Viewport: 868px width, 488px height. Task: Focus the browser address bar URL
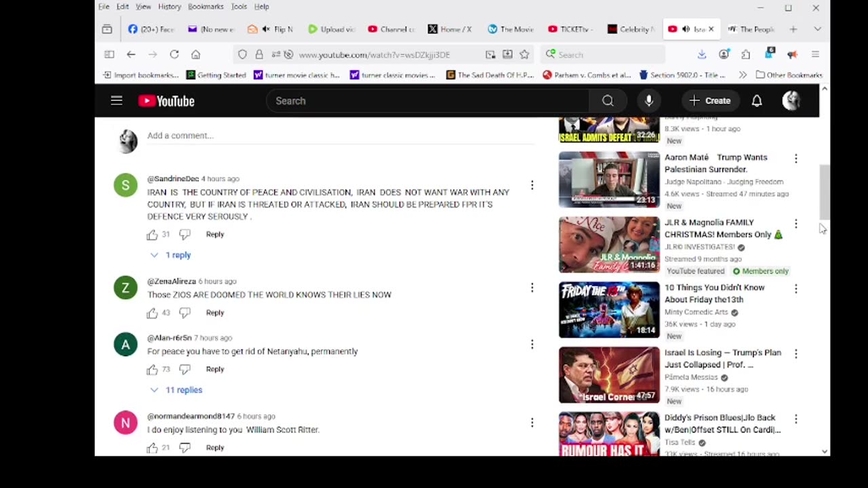pyautogui.click(x=374, y=55)
